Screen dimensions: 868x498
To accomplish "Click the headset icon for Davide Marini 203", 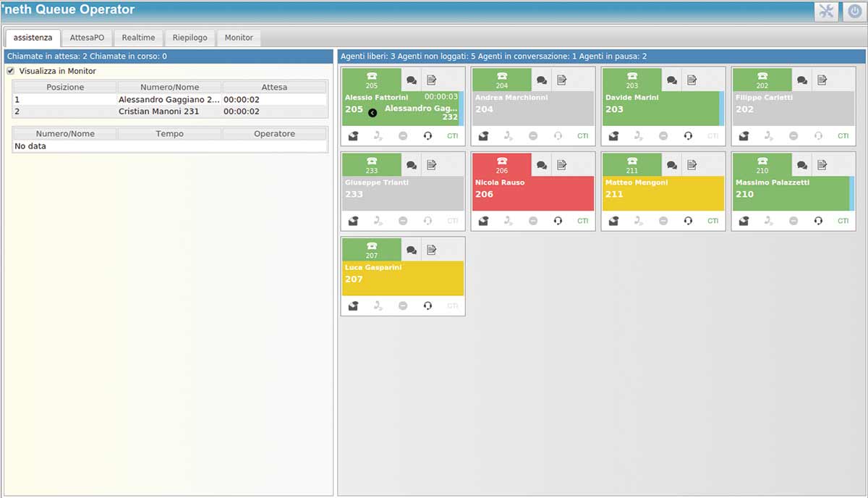I will tap(688, 135).
